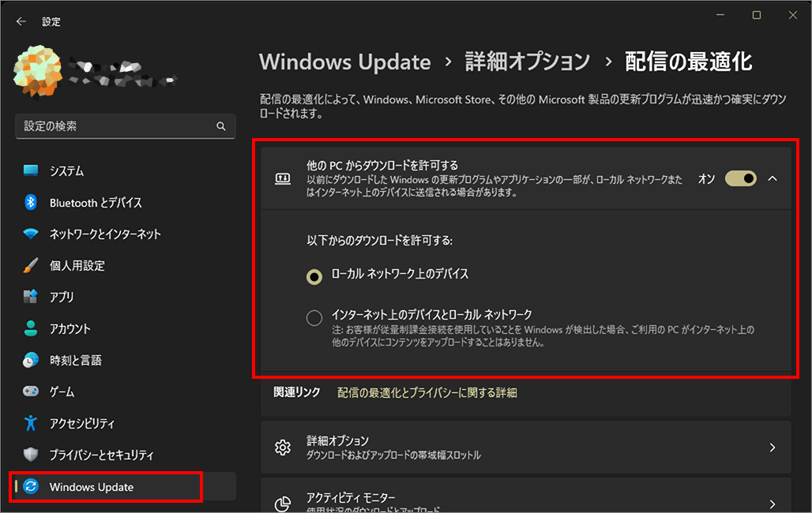The width and height of the screenshot is (812, 513).
Task: Click the back arrow in title bar
Action: 21,21
